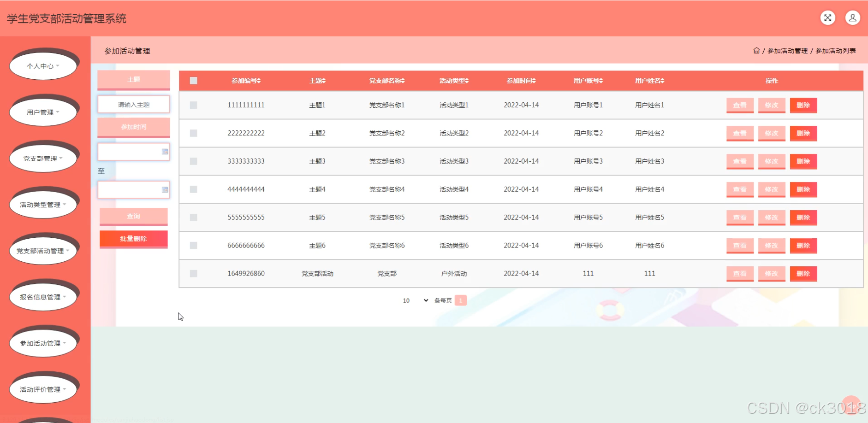Screen dimensions: 868x423
Task: Click the home icon in breadcrumb
Action: [x=756, y=51]
